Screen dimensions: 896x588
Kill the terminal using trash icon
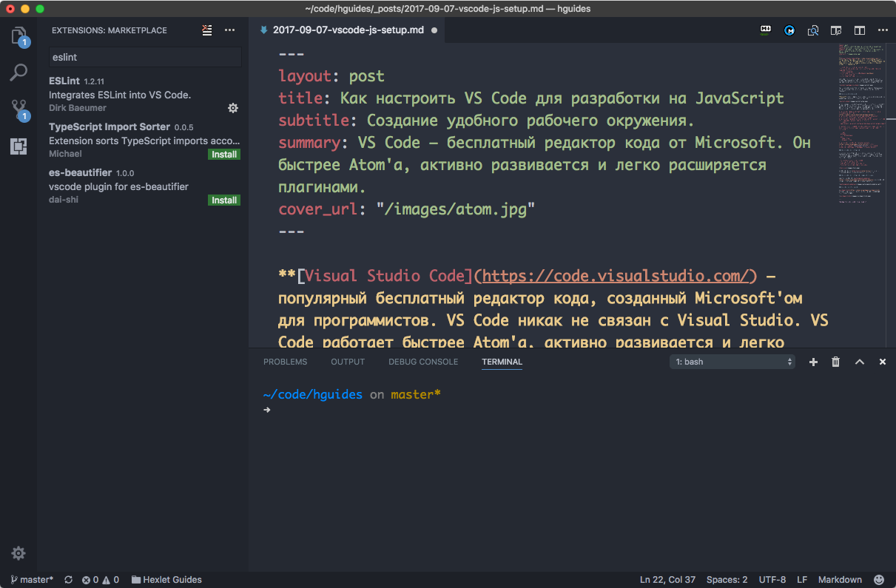coord(835,362)
